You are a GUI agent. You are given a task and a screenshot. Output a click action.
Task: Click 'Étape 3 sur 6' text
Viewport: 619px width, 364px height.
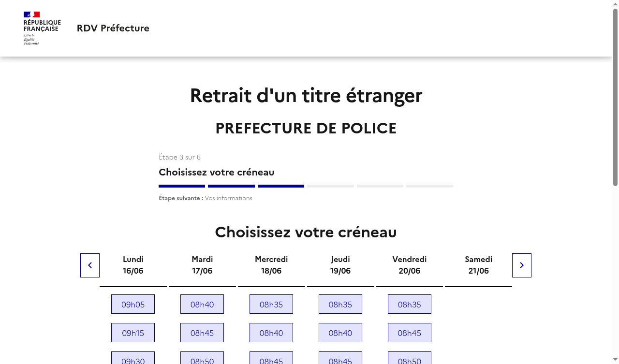point(180,157)
